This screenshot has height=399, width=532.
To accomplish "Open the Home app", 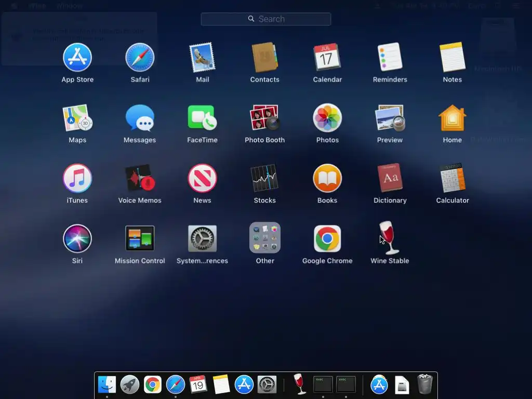I will [453, 118].
